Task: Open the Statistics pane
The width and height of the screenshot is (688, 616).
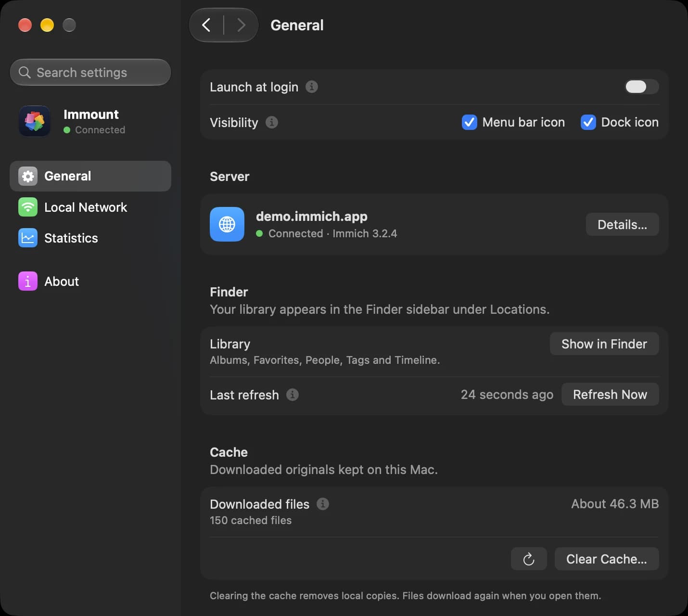Action: 90,238
